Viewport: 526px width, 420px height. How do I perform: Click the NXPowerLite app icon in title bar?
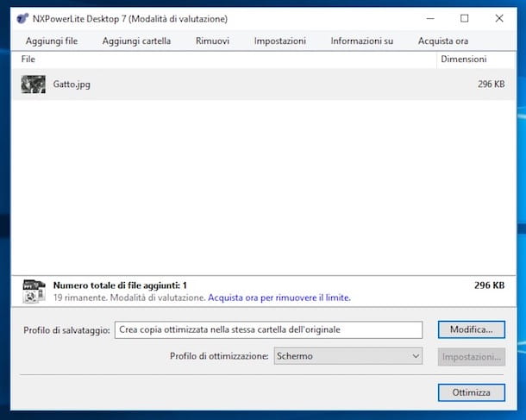[x=22, y=18]
